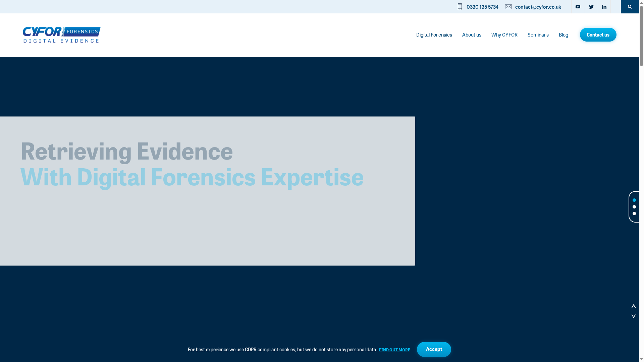The width and height of the screenshot is (644, 362).
Task: Click the down arrow to next slide
Action: (x=634, y=316)
